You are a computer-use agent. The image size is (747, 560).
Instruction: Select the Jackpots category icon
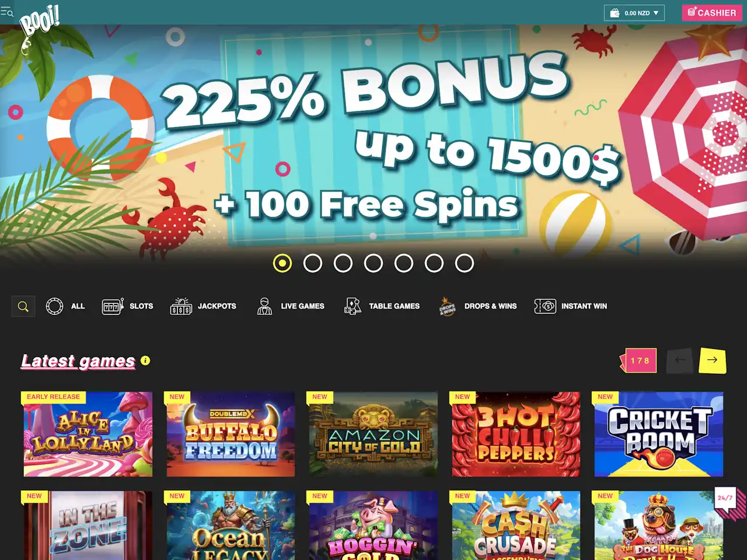[181, 306]
